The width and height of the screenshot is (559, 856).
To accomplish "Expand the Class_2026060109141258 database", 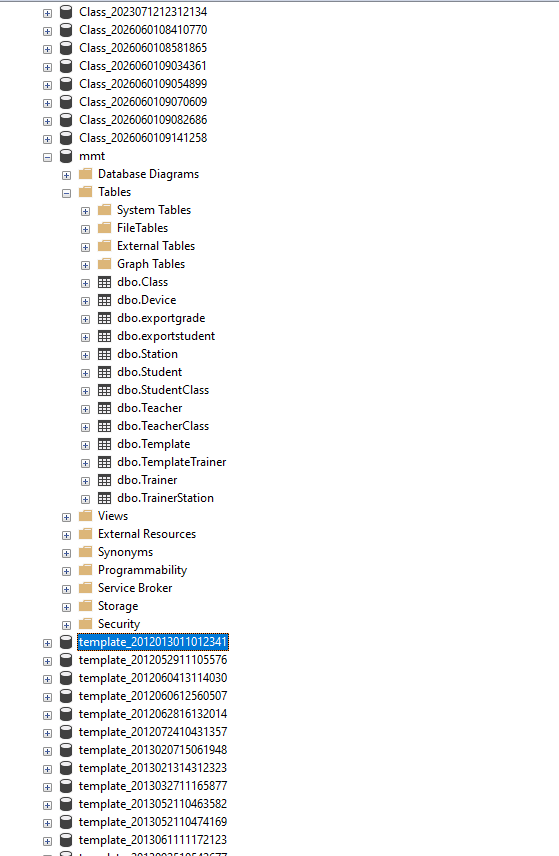I will coord(47,139).
